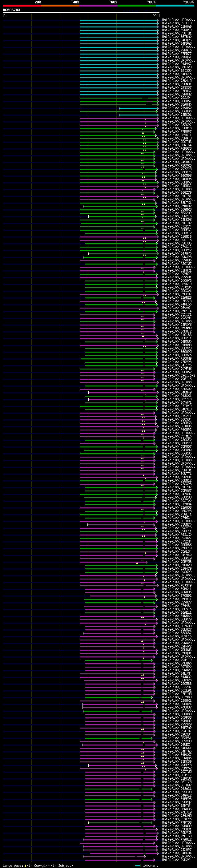Select hit label UniRef100_Q1HQX1
The height and width of the screenshot is (868, 197).
point(177,270)
